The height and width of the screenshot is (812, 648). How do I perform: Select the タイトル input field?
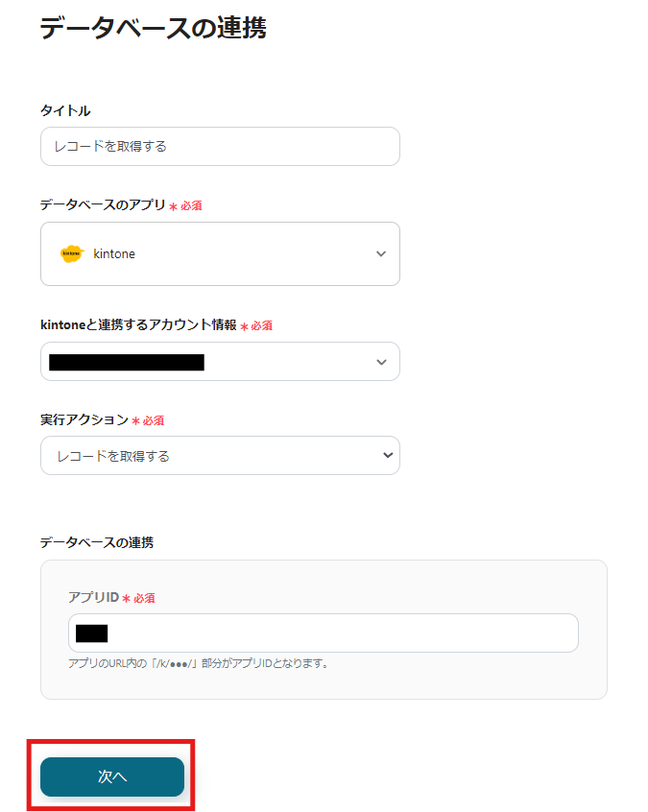pos(220,146)
